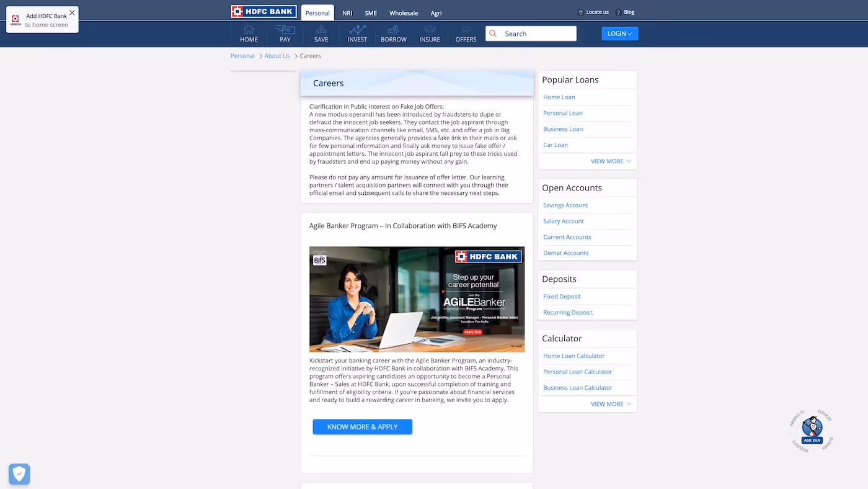This screenshot has width=868, height=489.
Task: Select the NRI menu item
Action: click(347, 12)
